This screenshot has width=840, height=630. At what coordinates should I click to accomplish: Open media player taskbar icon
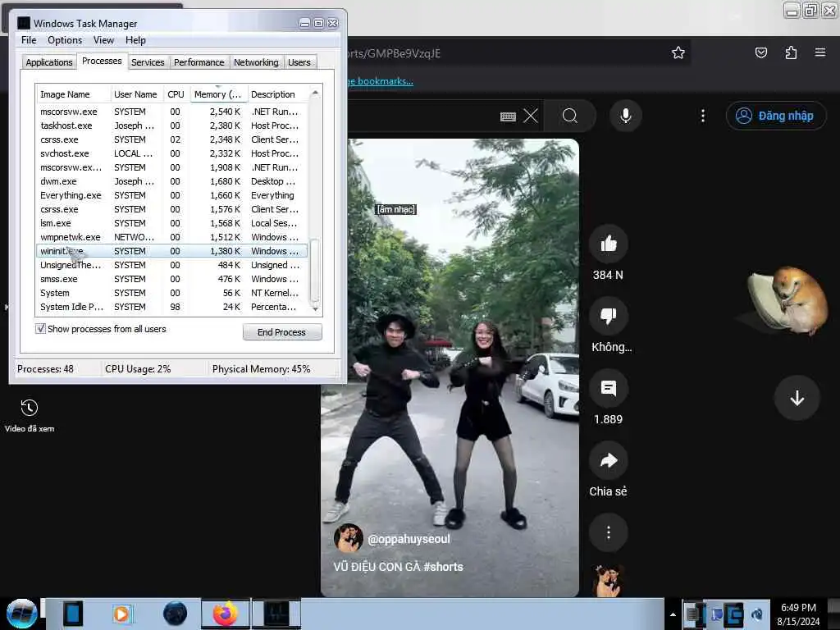tap(121, 614)
